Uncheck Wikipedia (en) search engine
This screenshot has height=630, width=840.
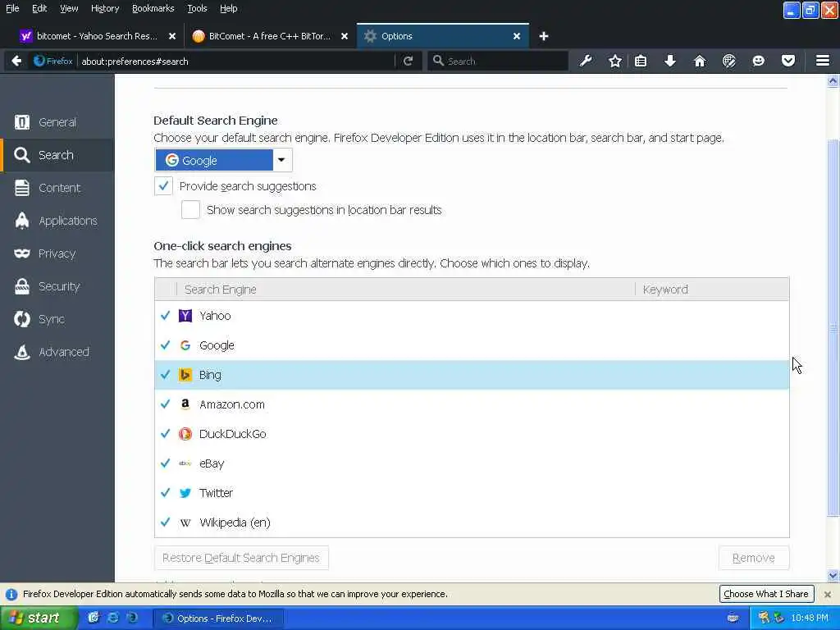click(x=166, y=522)
